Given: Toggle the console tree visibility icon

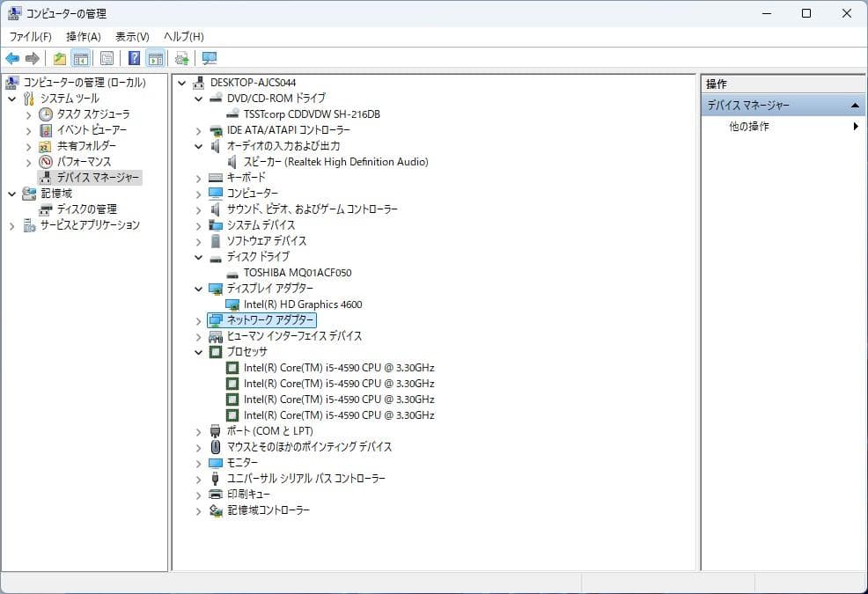Looking at the screenshot, I should [x=80, y=58].
